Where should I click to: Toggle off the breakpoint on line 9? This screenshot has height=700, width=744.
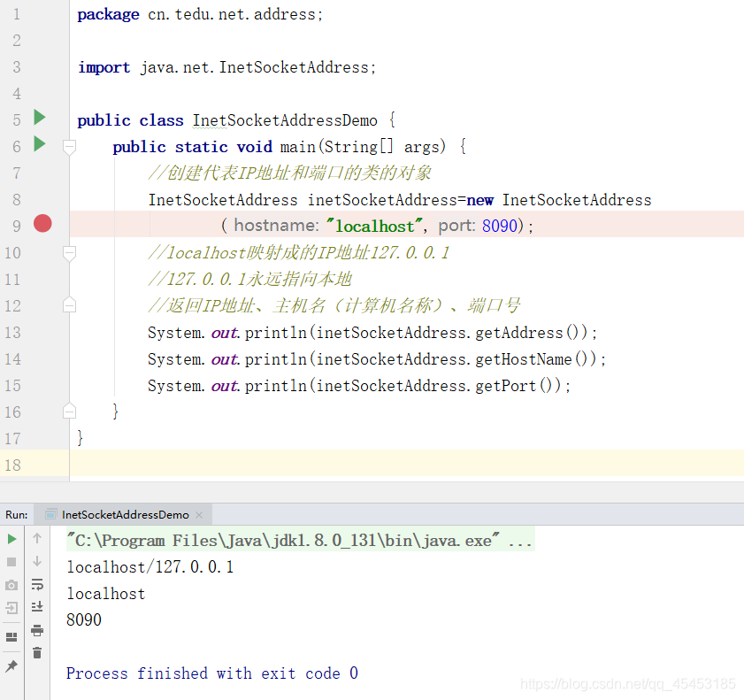(x=42, y=223)
